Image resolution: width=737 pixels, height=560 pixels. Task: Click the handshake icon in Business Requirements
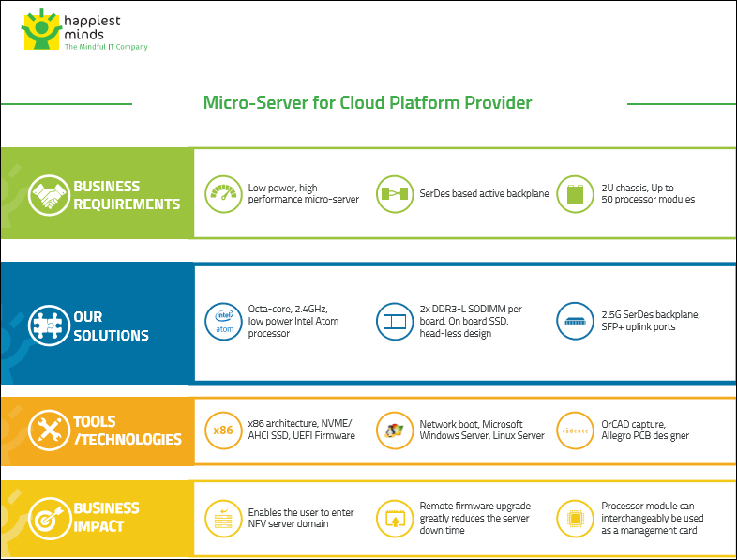pyautogui.click(x=49, y=195)
